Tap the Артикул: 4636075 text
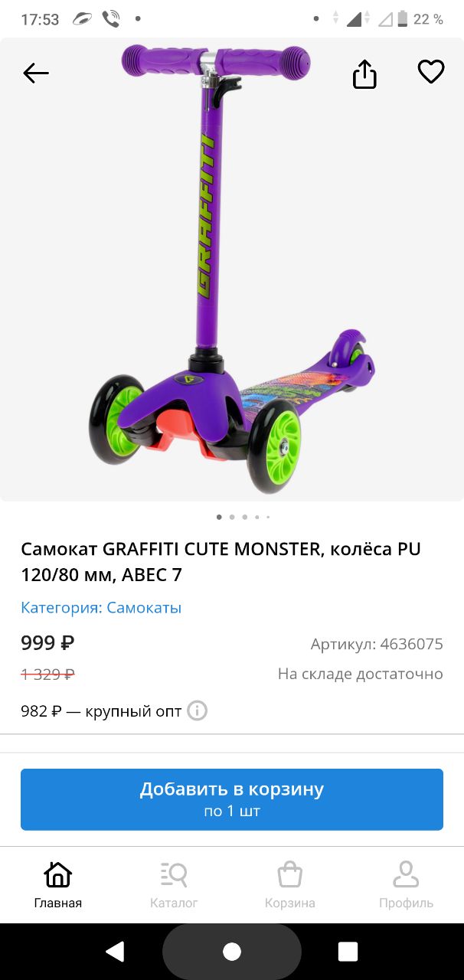 [377, 644]
